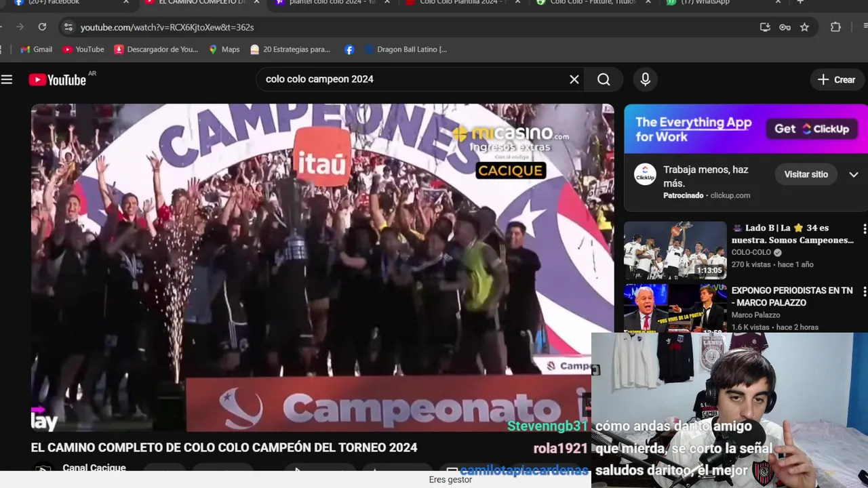868x488 pixels.
Task: Open the Maps bookmark
Action: tap(224, 49)
